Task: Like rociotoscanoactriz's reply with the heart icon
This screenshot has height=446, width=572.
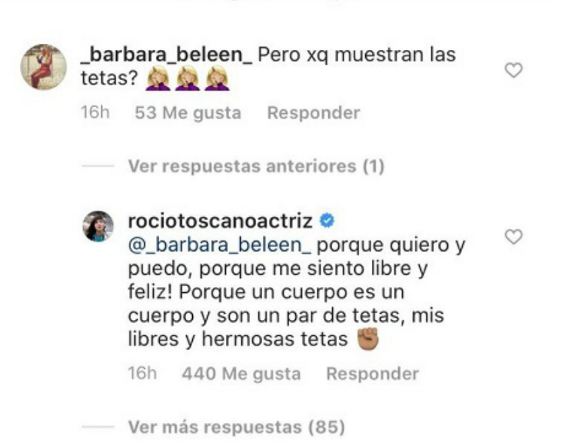Action: [x=513, y=237]
